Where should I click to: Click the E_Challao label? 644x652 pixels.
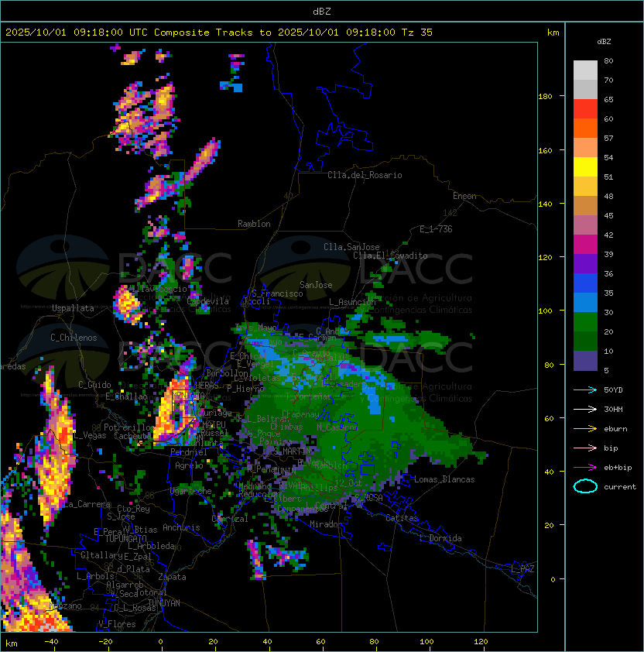click(126, 396)
